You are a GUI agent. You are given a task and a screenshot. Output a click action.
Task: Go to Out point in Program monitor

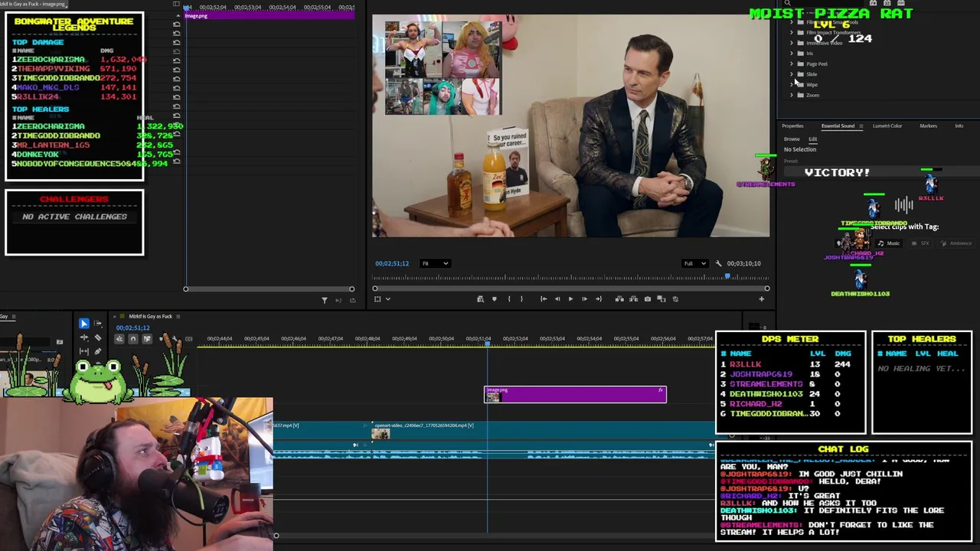[x=599, y=299]
